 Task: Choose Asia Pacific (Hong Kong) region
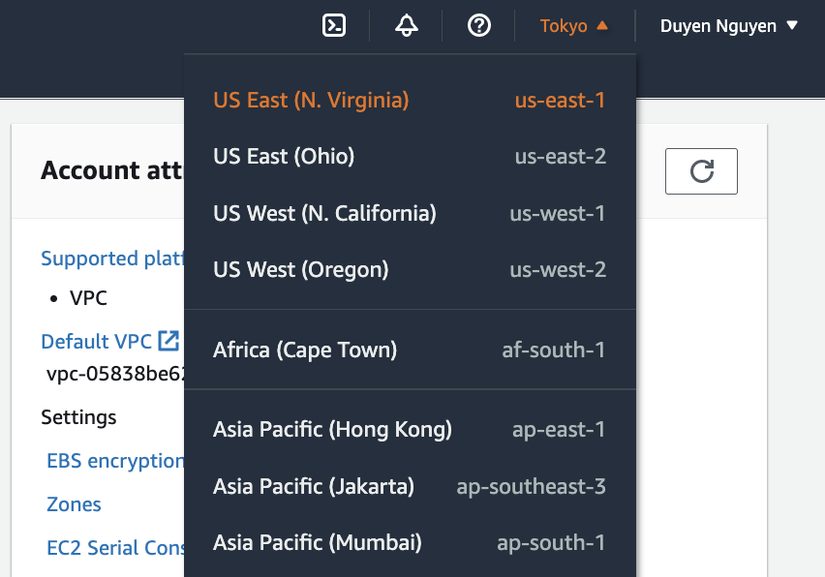pyautogui.click(x=332, y=428)
